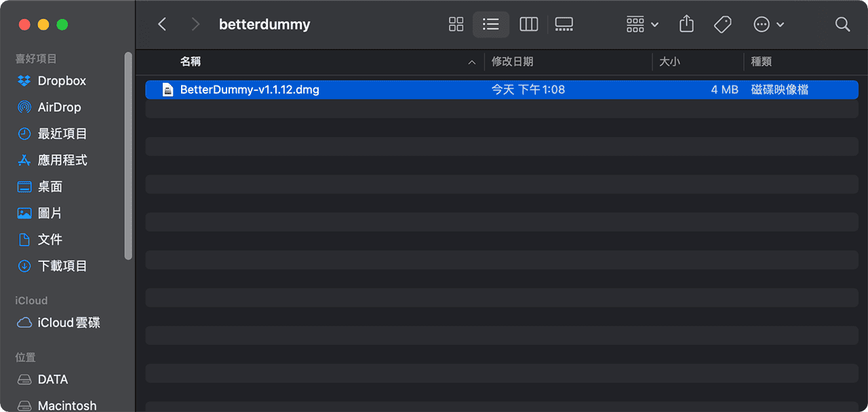Switch to icon grid view
The height and width of the screenshot is (412, 868).
coord(456,24)
